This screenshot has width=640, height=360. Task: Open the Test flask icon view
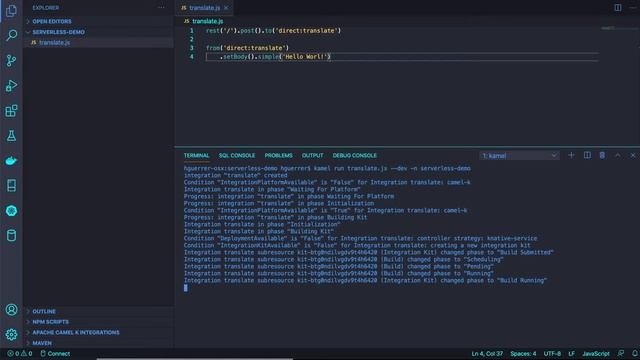point(11,136)
